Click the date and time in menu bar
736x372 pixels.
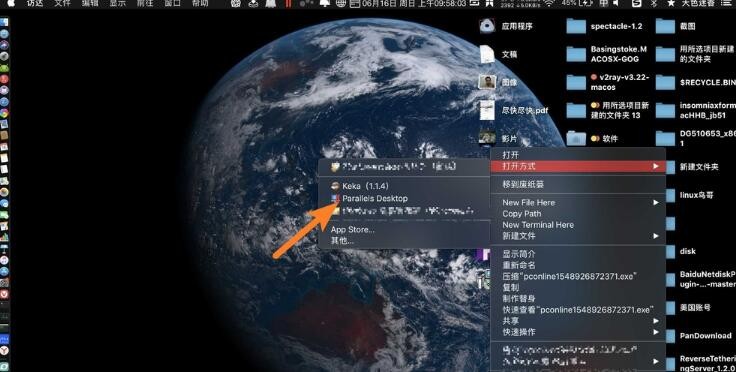coord(414,3)
